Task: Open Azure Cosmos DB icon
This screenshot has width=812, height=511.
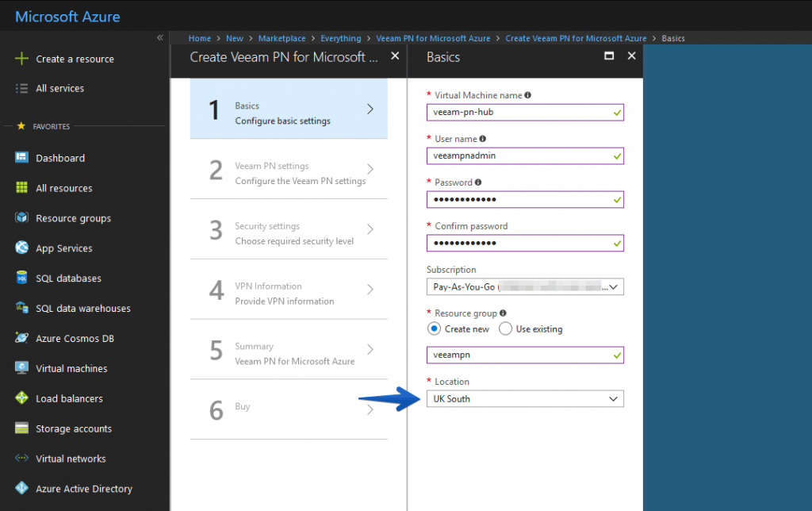Action: (x=21, y=338)
